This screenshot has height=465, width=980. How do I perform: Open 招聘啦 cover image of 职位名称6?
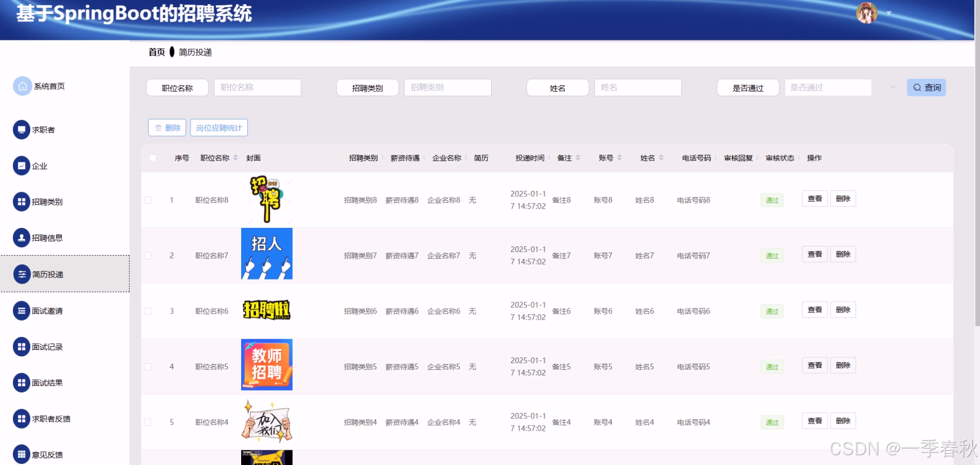[x=267, y=310]
